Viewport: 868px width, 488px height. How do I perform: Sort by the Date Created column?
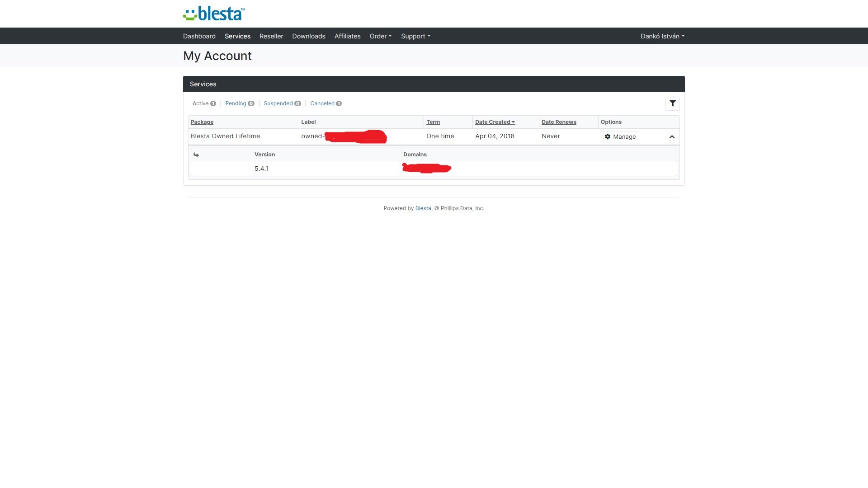point(495,122)
